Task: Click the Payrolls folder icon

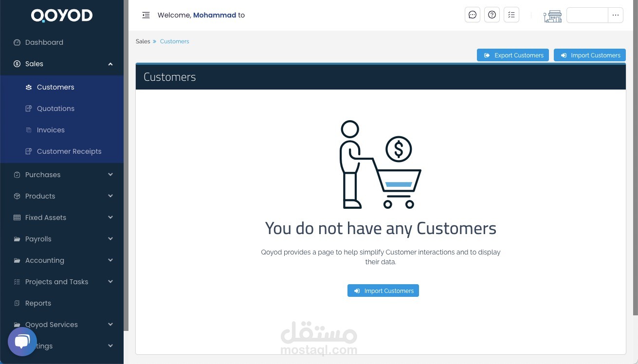Action: tap(17, 239)
